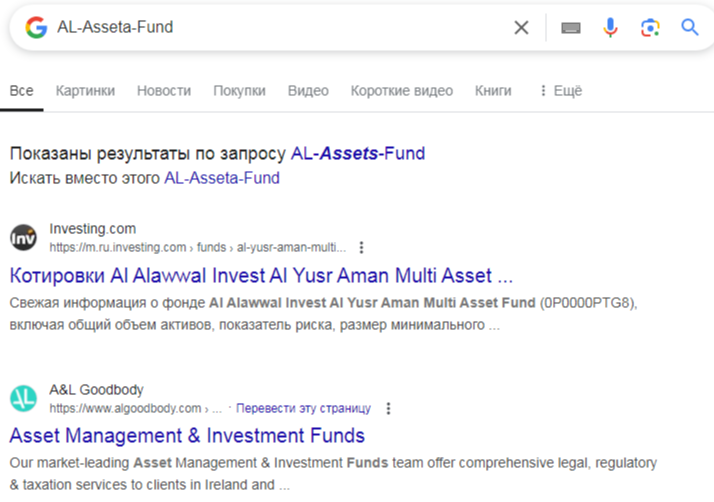Clear the search query with X
Image resolution: width=714 pixels, height=502 pixels.
tap(521, 28)
